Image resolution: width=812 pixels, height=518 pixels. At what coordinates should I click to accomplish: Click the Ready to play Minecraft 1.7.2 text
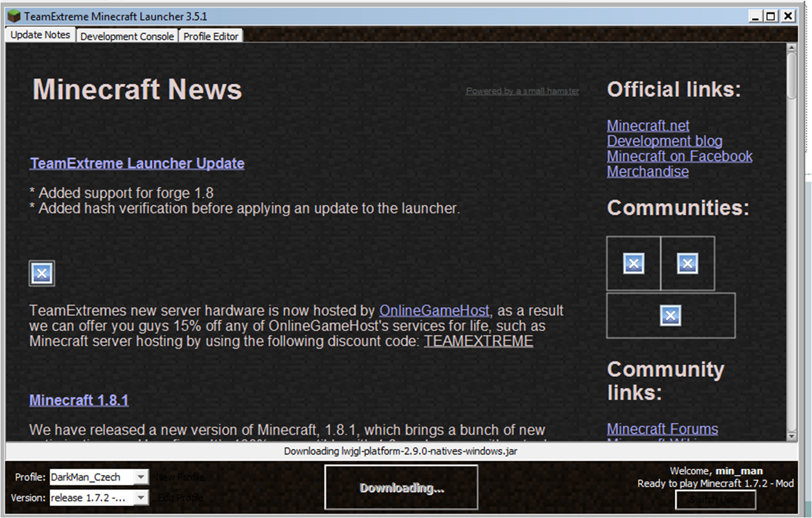716,484
